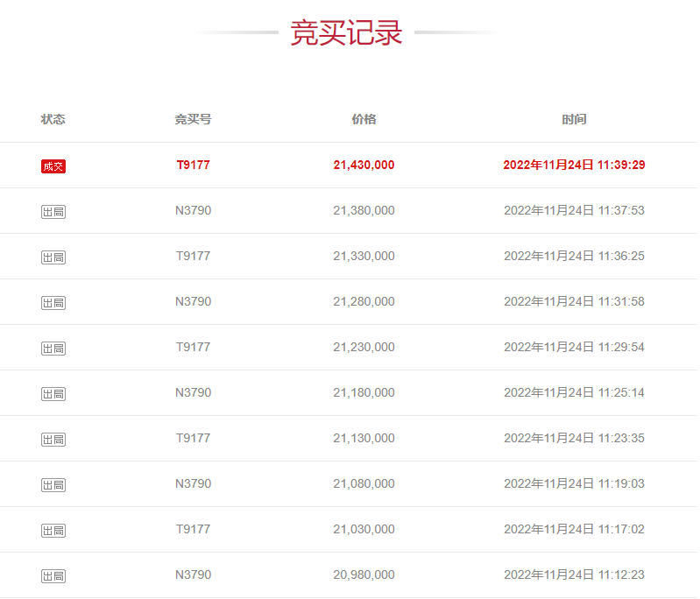Click the 价格 column header
Screen dimensions: 700x599
coord(364,119)
